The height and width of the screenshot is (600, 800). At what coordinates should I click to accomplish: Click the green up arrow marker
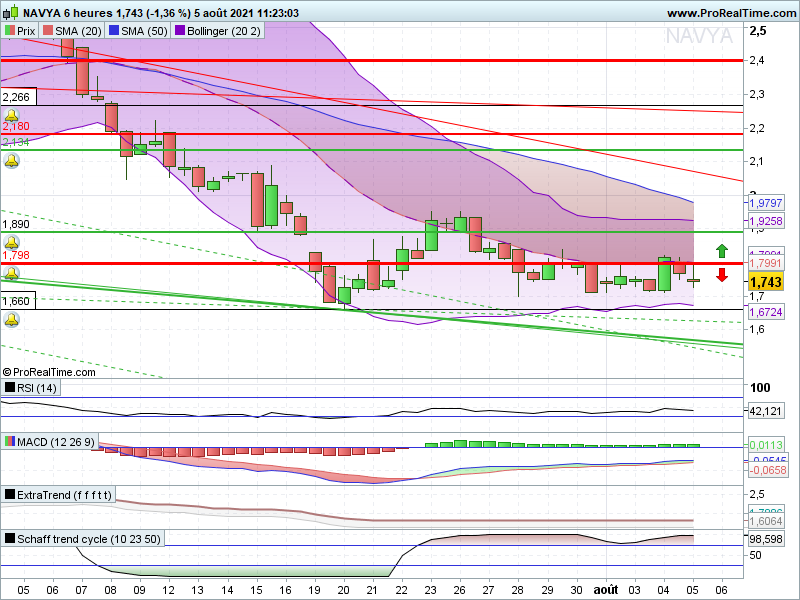pyautogui.click(x=721, y=251)
